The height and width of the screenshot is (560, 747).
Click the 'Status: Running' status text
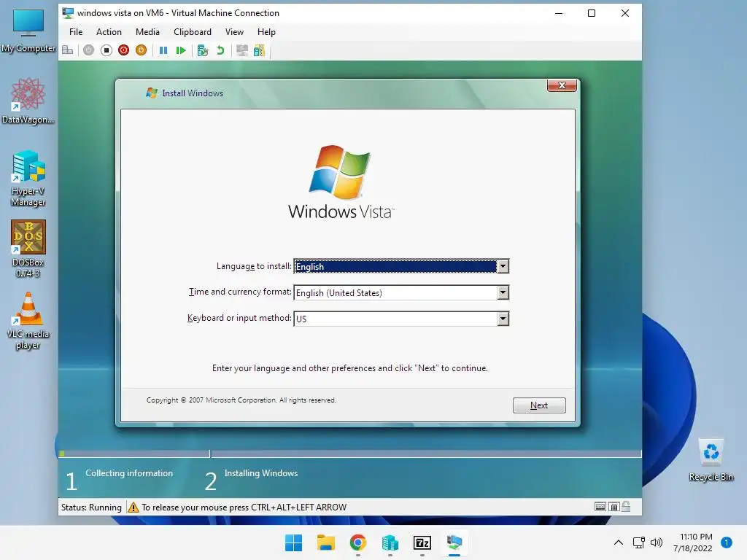(x=91, y=507)
